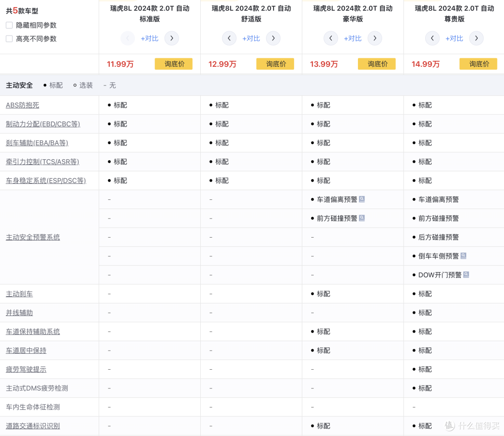Select the 瑞虎8L 尊贵版 model title

click(x=455, y=14)
